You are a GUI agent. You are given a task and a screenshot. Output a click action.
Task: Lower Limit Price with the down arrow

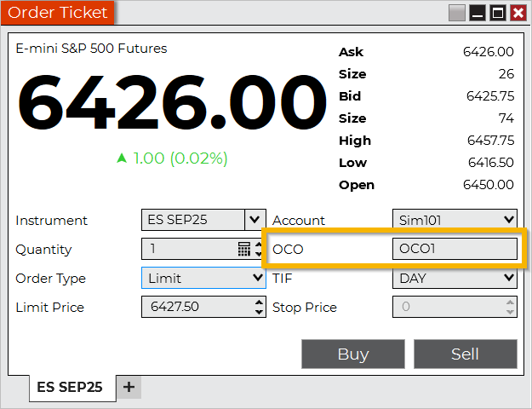tap(259, 312)
